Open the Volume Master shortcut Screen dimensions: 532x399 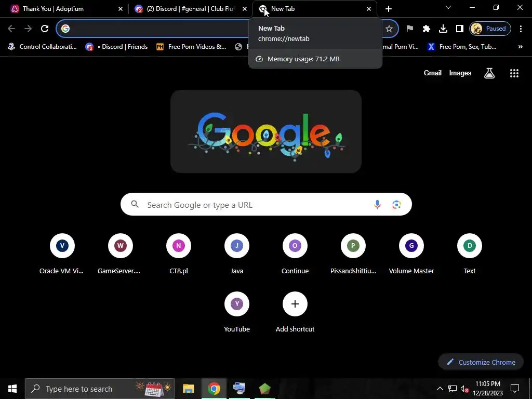click(x=411, y=254)
